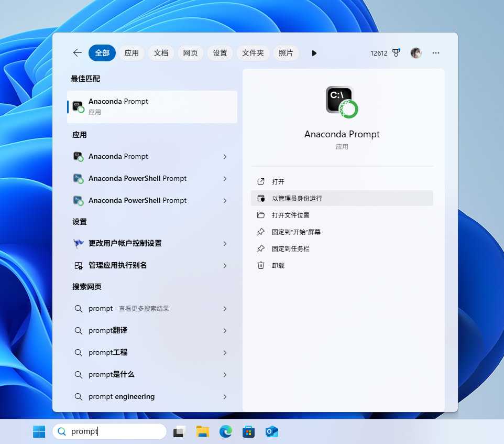Click the Windows Start button
504x444 pixels.
pyautogui.click(x=39, y=431)
